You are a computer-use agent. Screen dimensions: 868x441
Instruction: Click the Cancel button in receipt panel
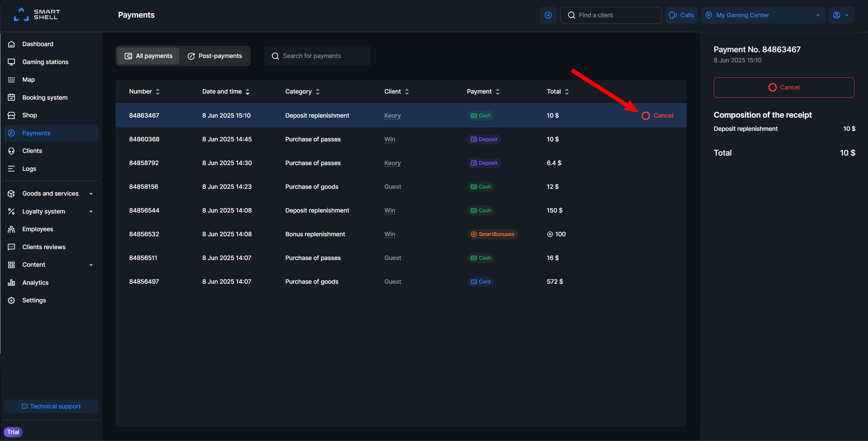(x=784, y=87)
